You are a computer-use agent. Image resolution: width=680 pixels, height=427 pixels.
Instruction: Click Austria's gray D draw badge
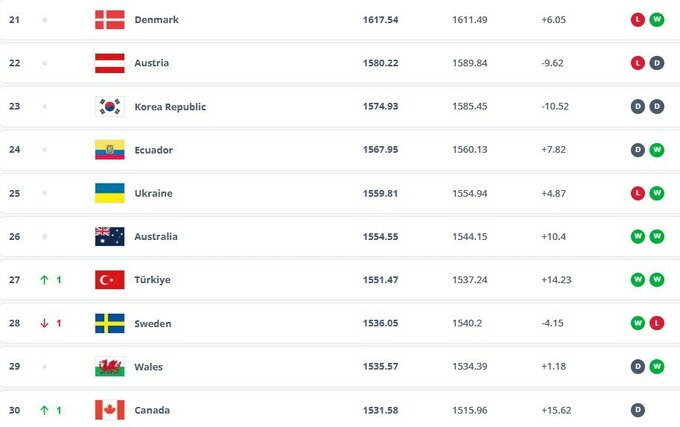[657, 63]
